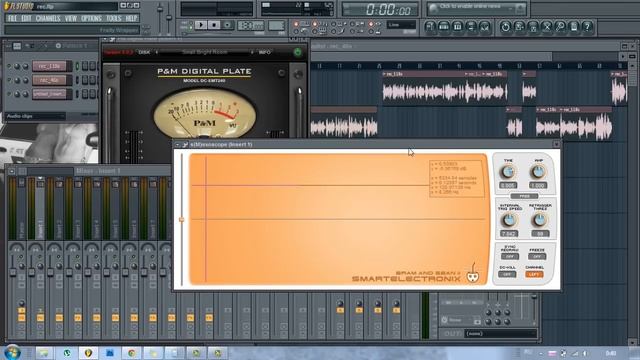
Task: Click the first shortcut icon in top toolbar row
Action: pyautogui.click(x=430, y=27)
